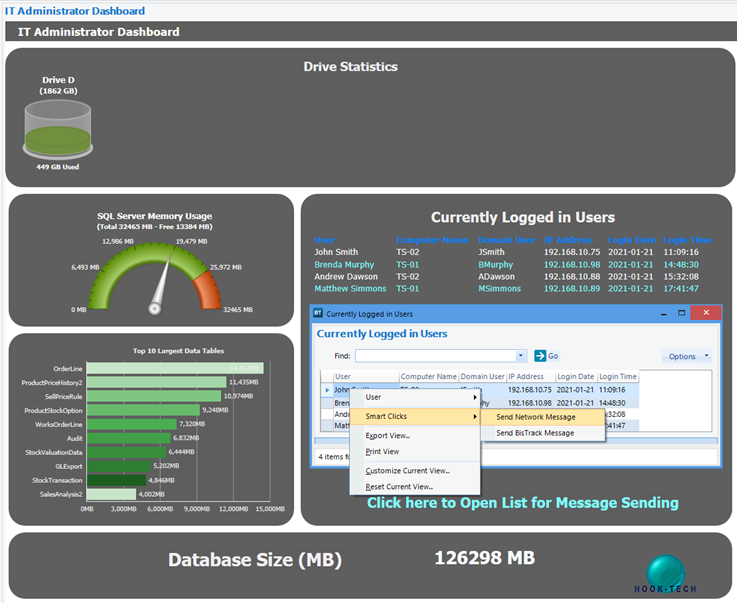The height and width of the screenshot is (603, 737).
Task: Click IP address 192.168.10.89 in dashboard
Action: click(572, 289)
